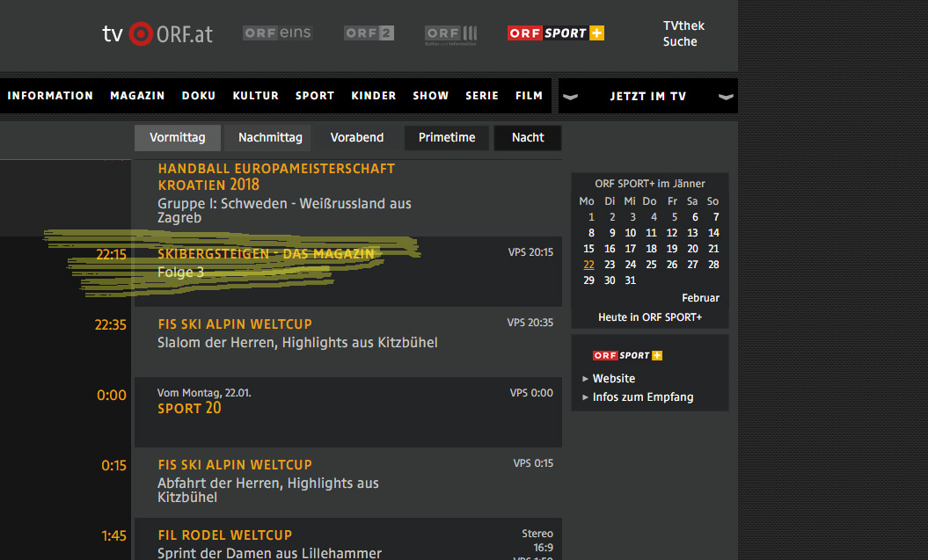This screenshot has width=928, height=560.
Task: Select calendar day 1
Action: [591, 218]
